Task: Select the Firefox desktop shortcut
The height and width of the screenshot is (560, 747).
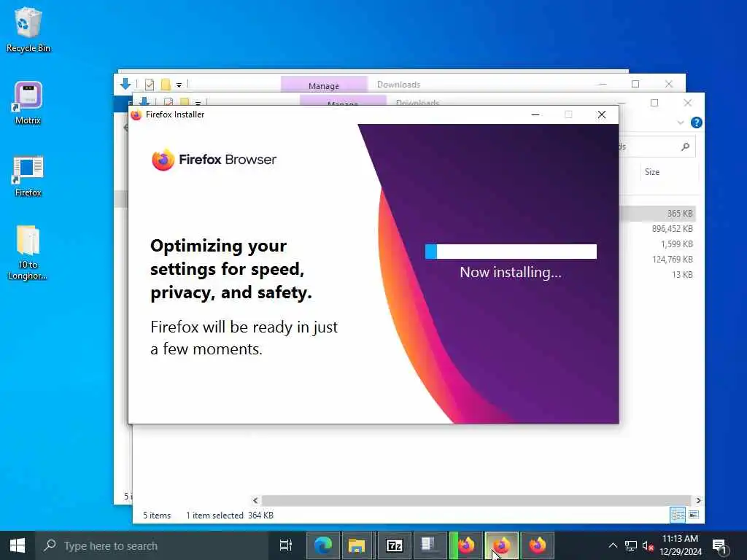Action: pos(28,176)
